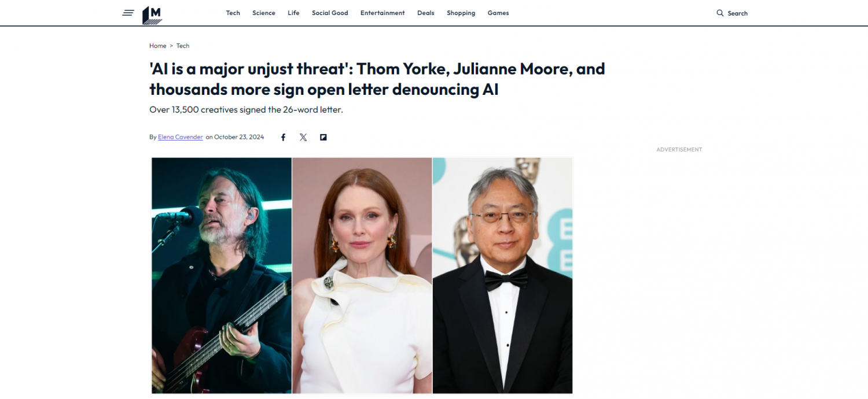Share the article on Flipboard
This screenshot has width=868, height=399.
(323, 137)
